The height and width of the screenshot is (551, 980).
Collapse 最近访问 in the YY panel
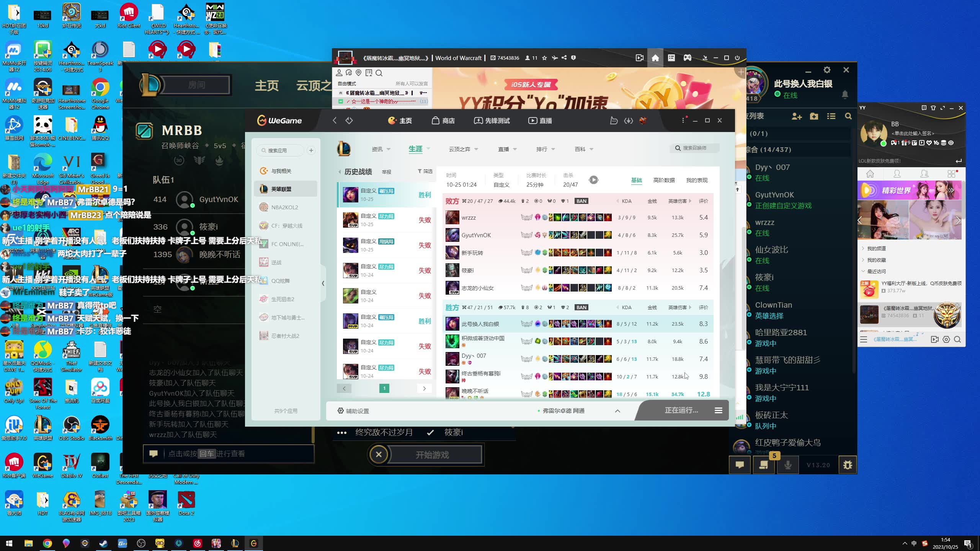[x=876, y=271]
